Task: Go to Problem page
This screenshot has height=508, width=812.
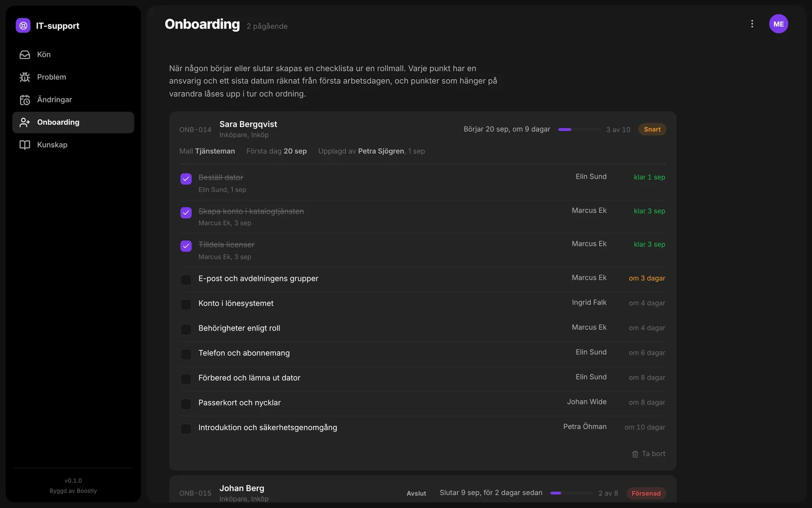Action: [73, 77]
